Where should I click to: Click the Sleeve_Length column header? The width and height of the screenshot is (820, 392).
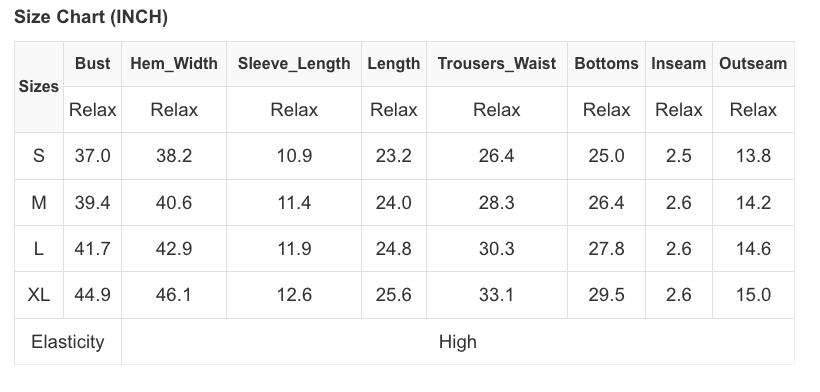tap(294, 63)
